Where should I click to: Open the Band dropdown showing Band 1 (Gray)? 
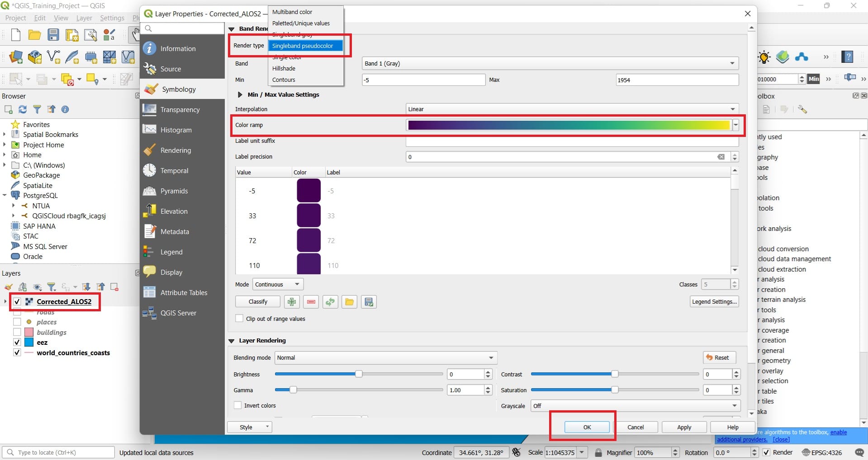[550, 63]
